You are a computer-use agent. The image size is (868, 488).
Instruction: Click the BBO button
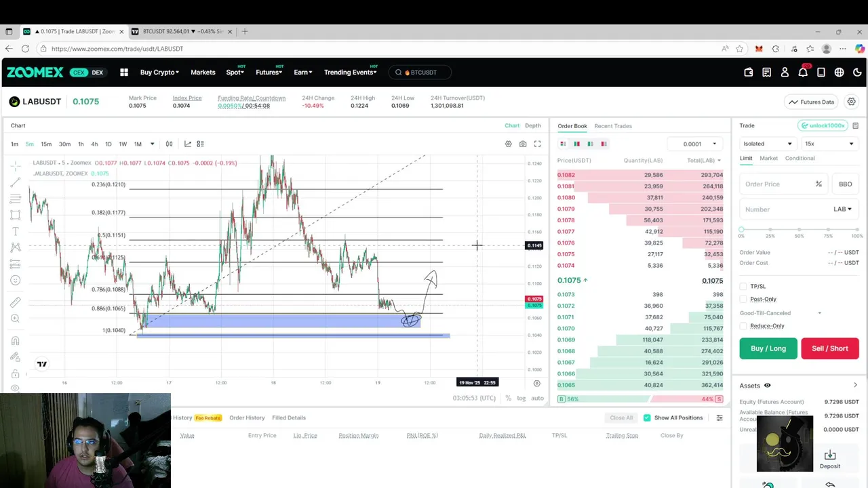click(x=845, y=184)
